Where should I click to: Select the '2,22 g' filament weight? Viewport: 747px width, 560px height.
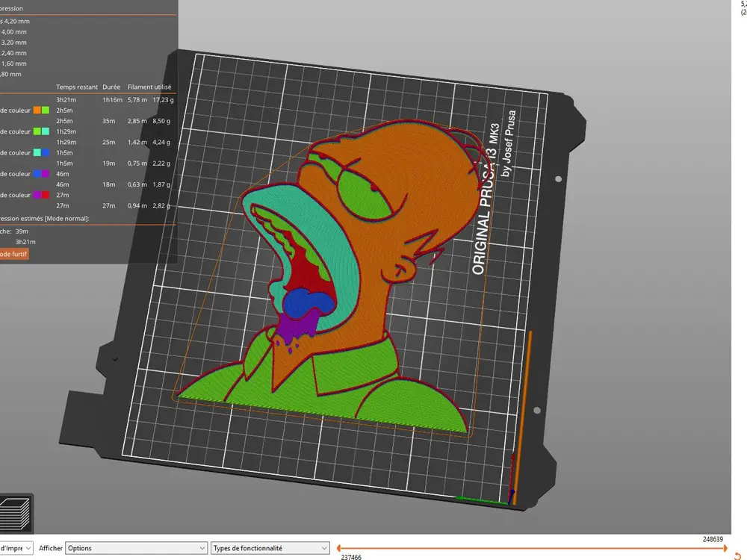coord(161,163)
